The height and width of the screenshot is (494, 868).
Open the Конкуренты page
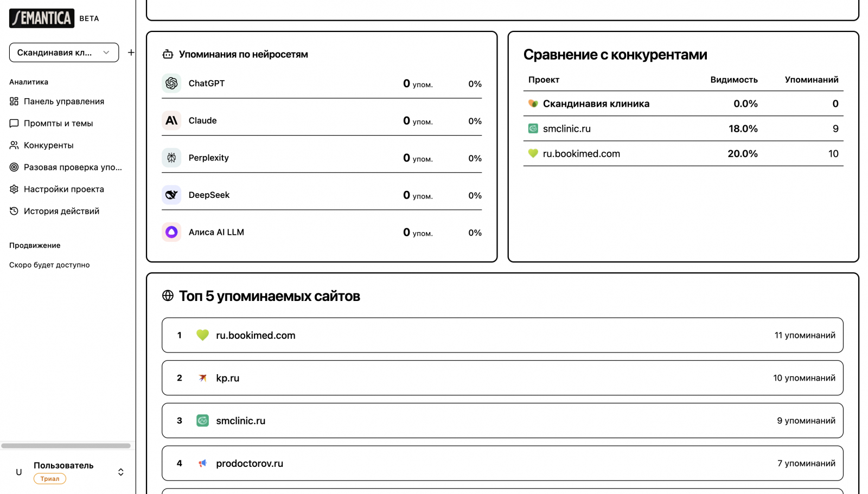(48, 145)
